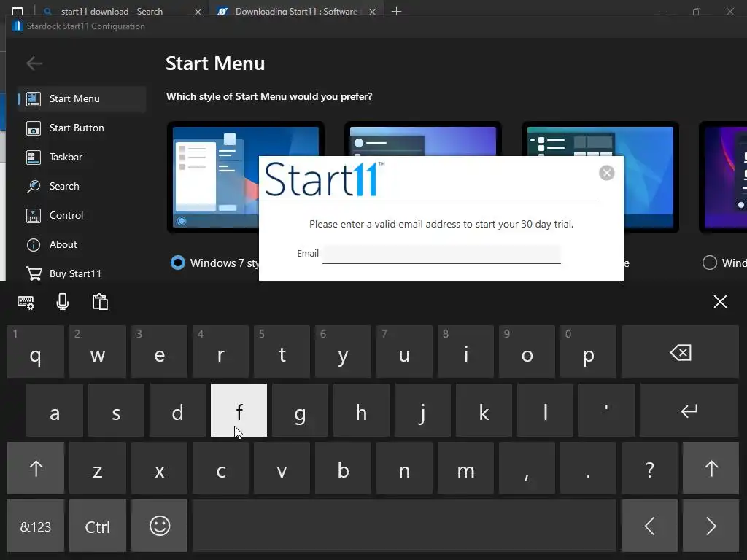
Task: Click the Search magnifier sidebar icon
Action: point(34,186)
